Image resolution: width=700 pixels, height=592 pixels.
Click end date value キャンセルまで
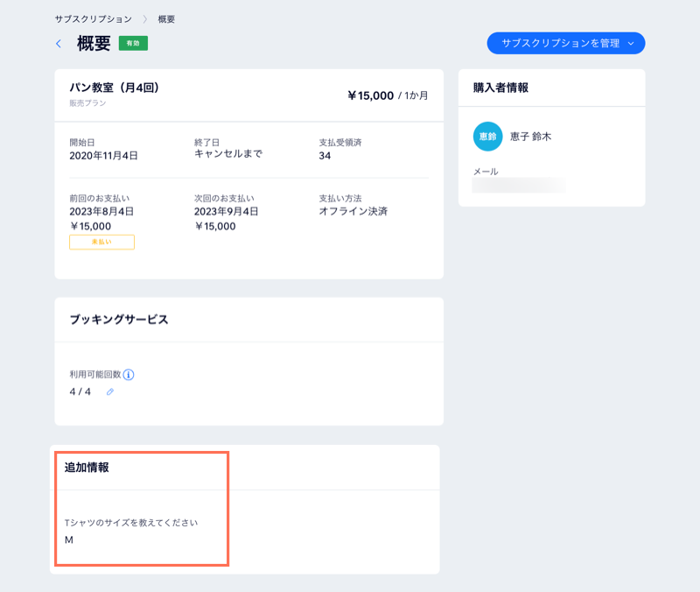[228, 154]
